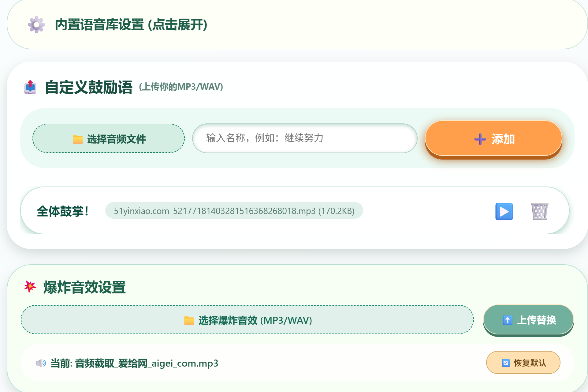Click the speaker icon before 当前
This screenshot has height=392, width=588.
pos(41,363)
